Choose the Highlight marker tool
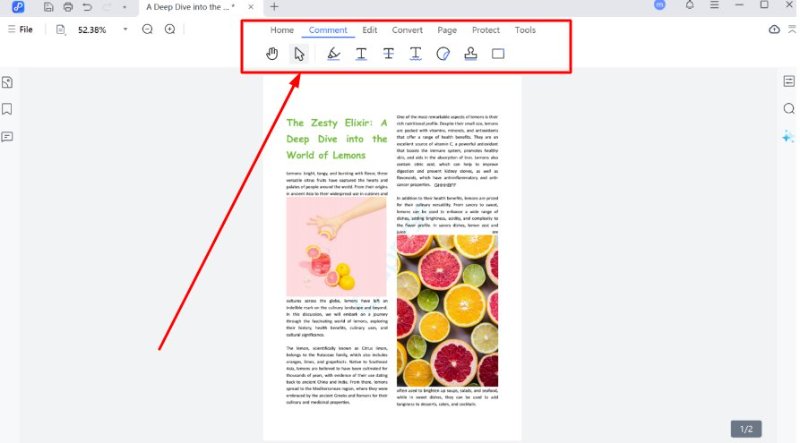800x443 pixels. (x=334, y=54)
